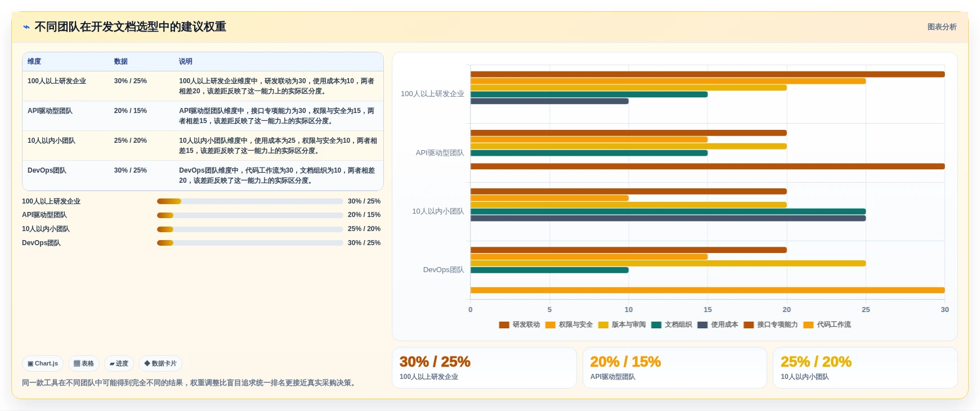
Task: Click the 代码工作流 bar for DevOps团队
Action: (x=708, y=290)
